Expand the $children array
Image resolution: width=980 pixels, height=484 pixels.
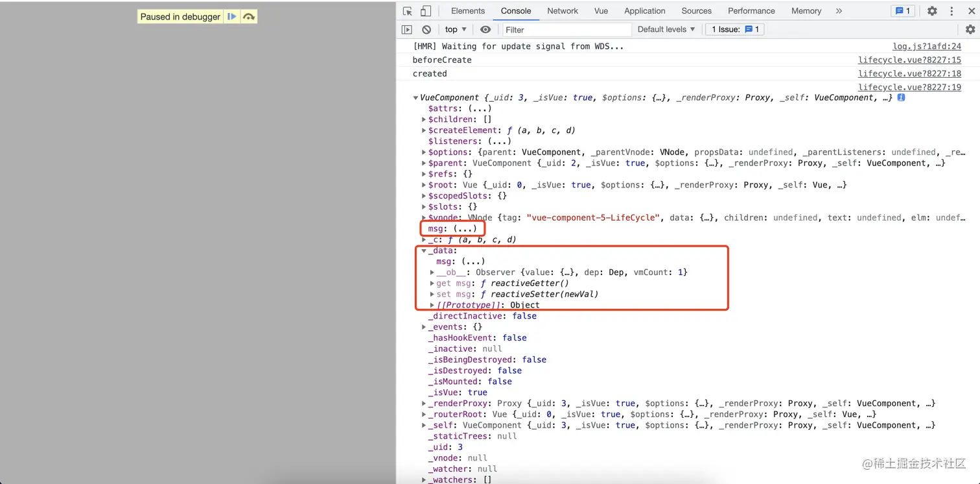[424, 119]
